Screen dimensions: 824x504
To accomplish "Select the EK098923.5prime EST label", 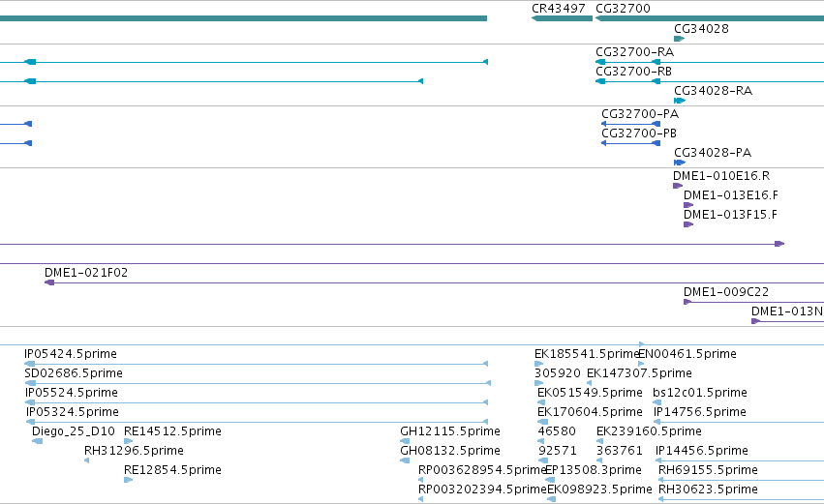I will coord(599,489).
